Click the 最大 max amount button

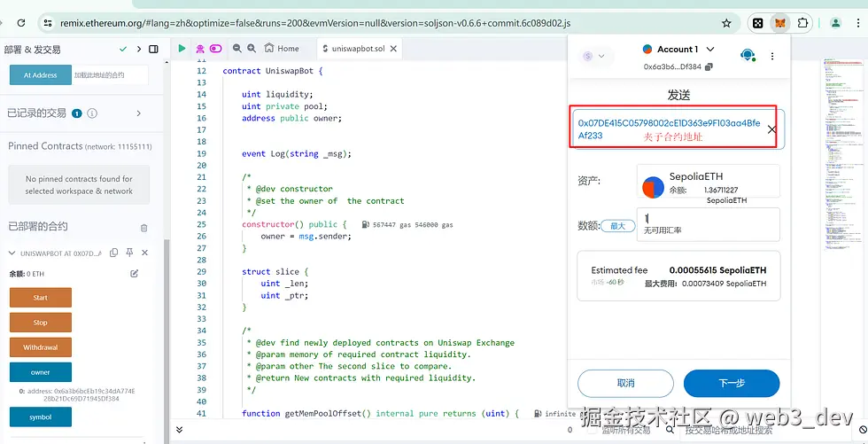click(x=618, y=226)
